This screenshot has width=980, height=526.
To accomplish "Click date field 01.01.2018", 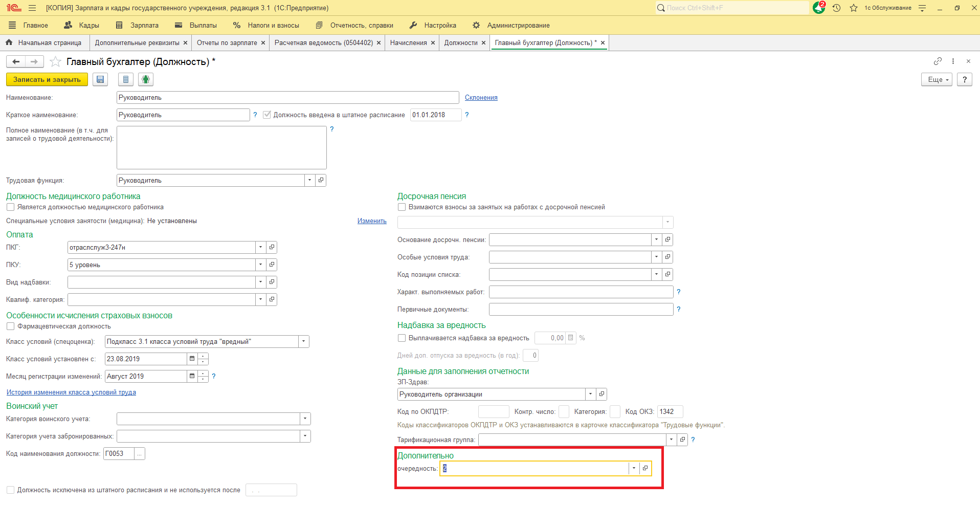I will point(436,115).
